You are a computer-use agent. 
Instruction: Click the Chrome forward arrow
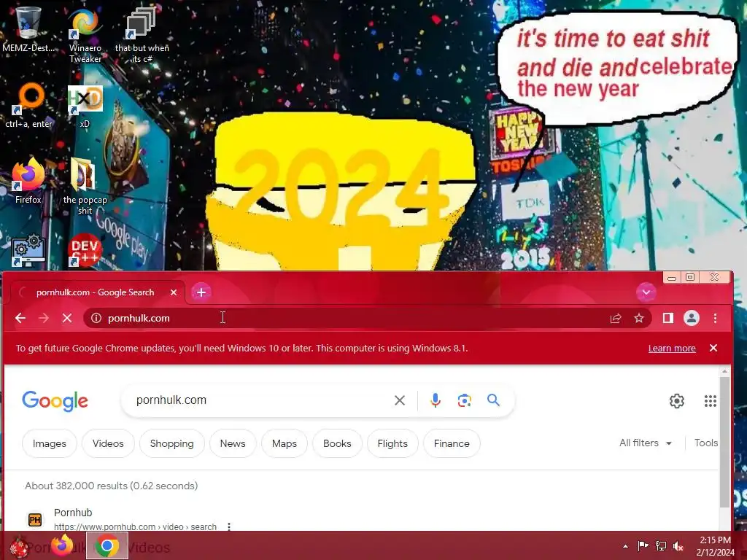coord(43,318)
